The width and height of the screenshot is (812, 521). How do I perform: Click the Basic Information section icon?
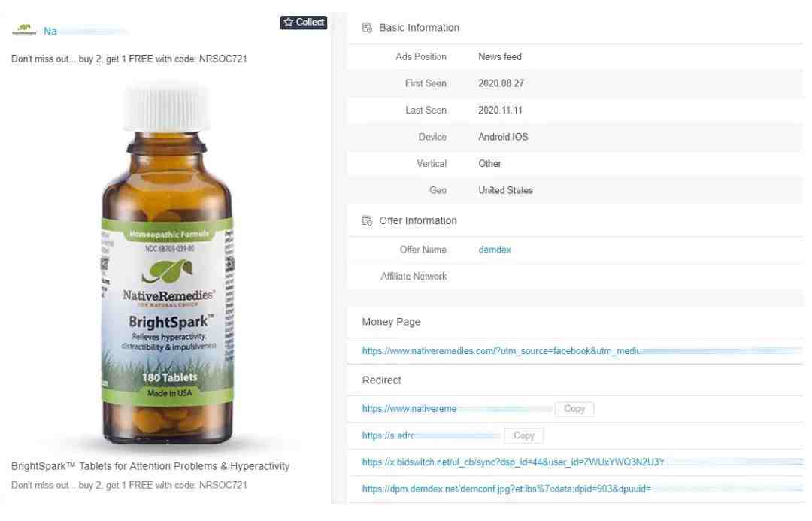point(367,28)
